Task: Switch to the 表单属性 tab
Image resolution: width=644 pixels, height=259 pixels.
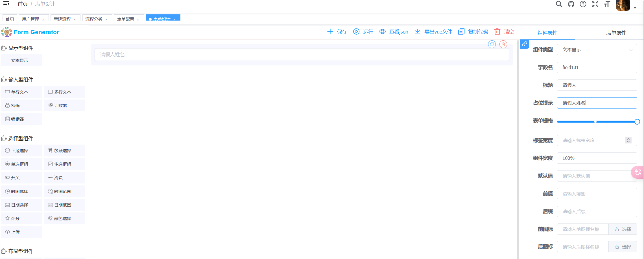Action: (616, 33)
